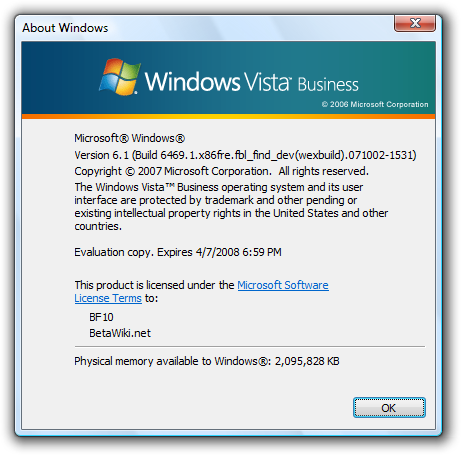
Task: Close the About Windows dialog
Action: (415, 23)
